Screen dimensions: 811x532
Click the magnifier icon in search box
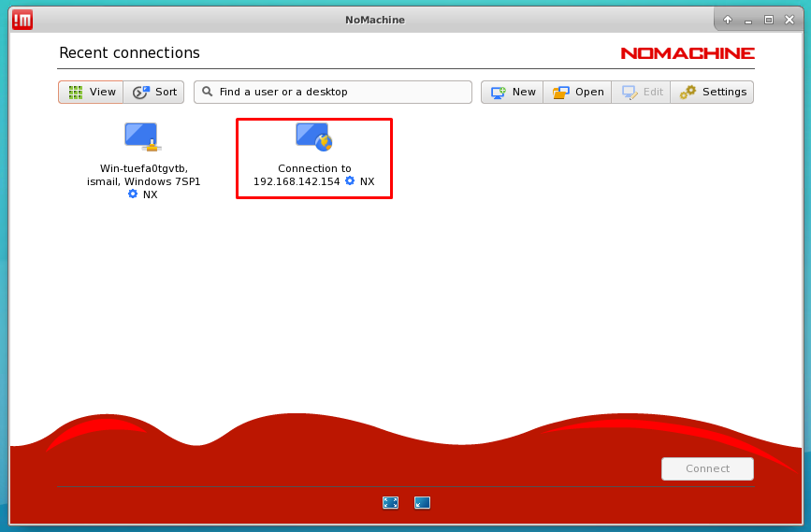(208, 92)
